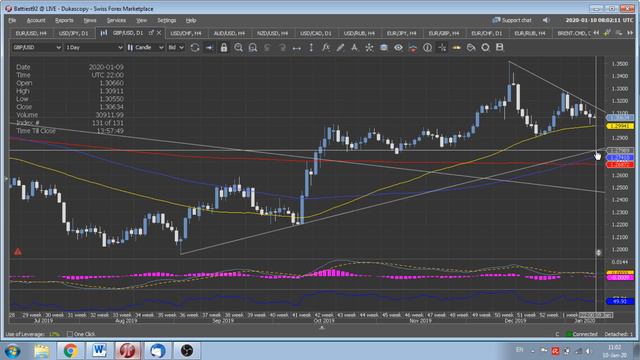Click the blue 49.93 indicator value label
The height and width of the screenshot is (360, 640).
coord(620,302)
